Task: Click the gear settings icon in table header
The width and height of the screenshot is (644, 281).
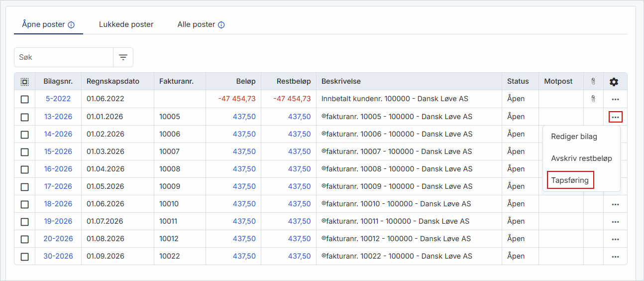Action: (614, 82)
